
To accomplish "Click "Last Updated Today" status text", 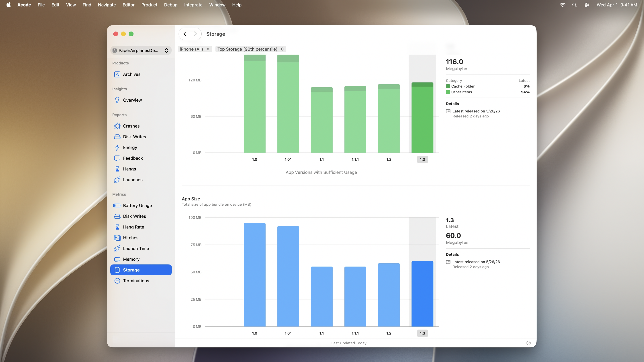I will pyautogui.click(x=349, y=343).
